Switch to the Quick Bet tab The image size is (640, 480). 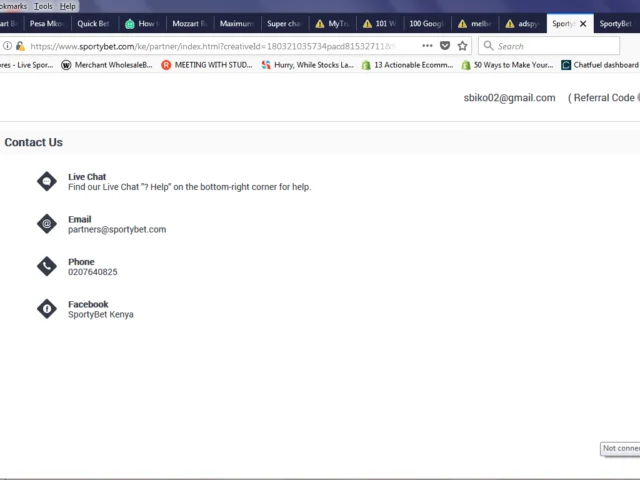(x=93, y=24)
